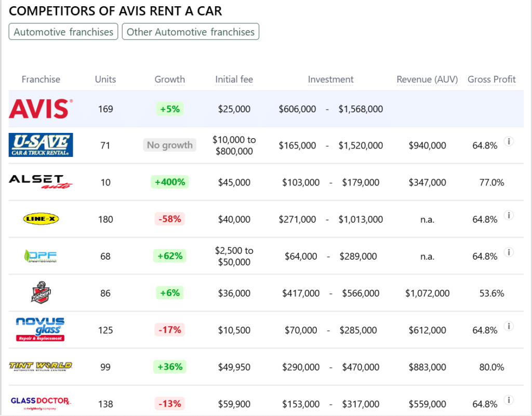Click the Units column header
Viewport: 532px width, 416px height.
(105, 79)
